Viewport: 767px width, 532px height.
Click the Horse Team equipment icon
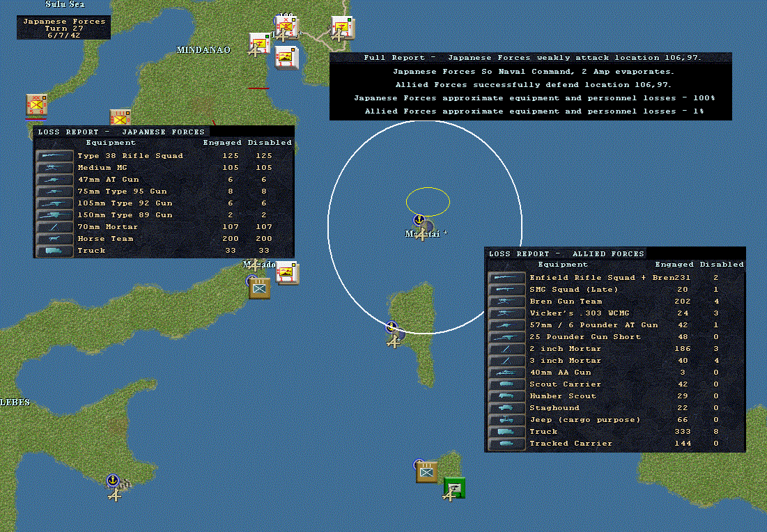(55, 239)
